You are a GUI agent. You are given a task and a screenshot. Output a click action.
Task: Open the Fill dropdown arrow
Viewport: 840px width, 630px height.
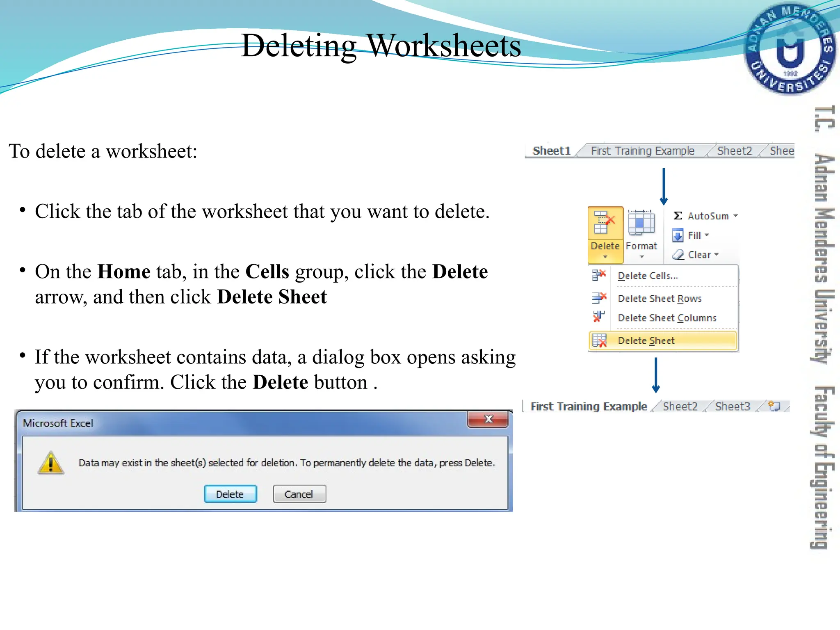(707, 235)
